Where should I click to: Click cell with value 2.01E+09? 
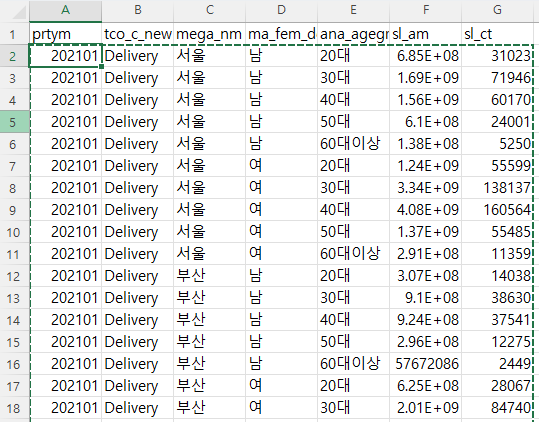(426, 408)
